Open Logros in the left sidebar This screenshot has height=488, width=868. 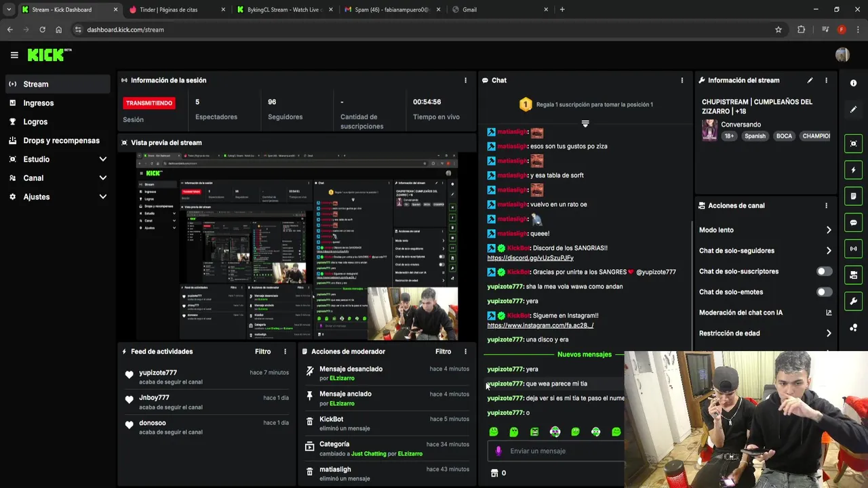58,122
